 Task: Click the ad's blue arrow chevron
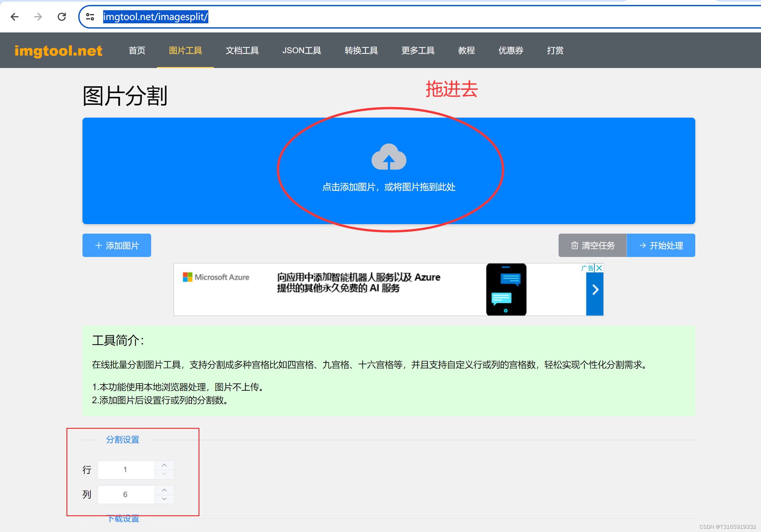coord(595,290)
